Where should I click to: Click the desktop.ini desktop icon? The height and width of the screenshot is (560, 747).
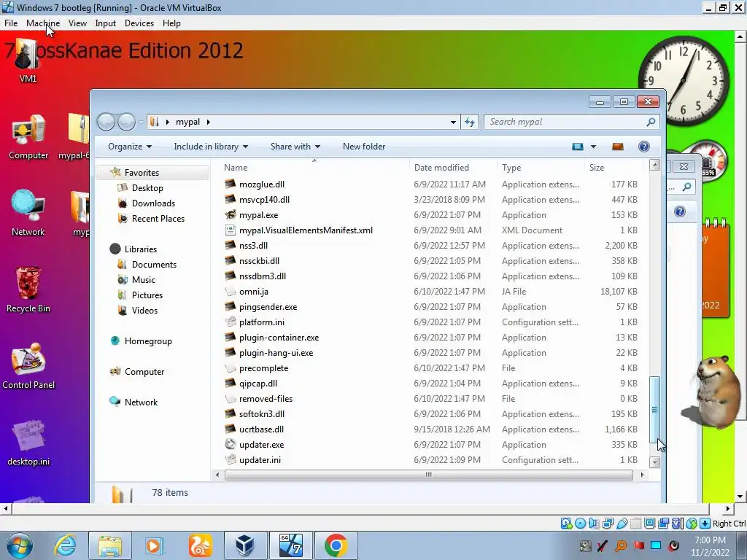(28, 443)
